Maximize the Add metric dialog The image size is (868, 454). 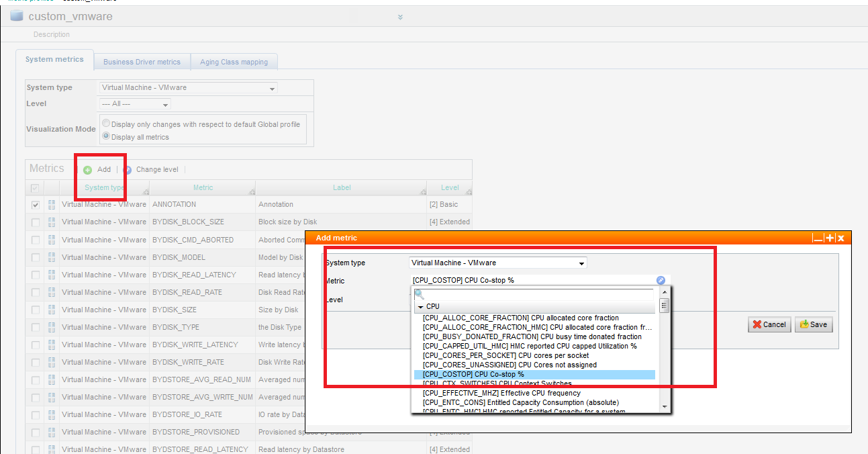[x=830, y=238]
